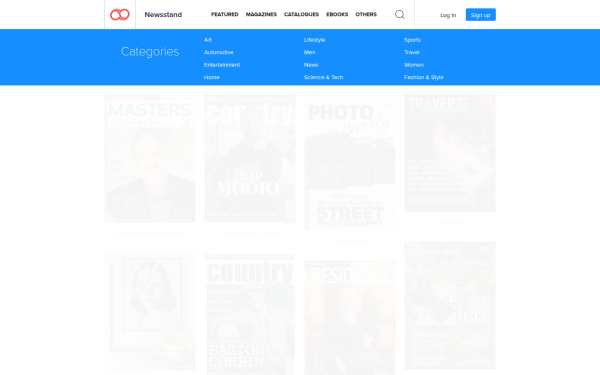The width and height of the screenshot is (600, 375).
Task: Select the Lifestyle category
Action: (315, 40)
